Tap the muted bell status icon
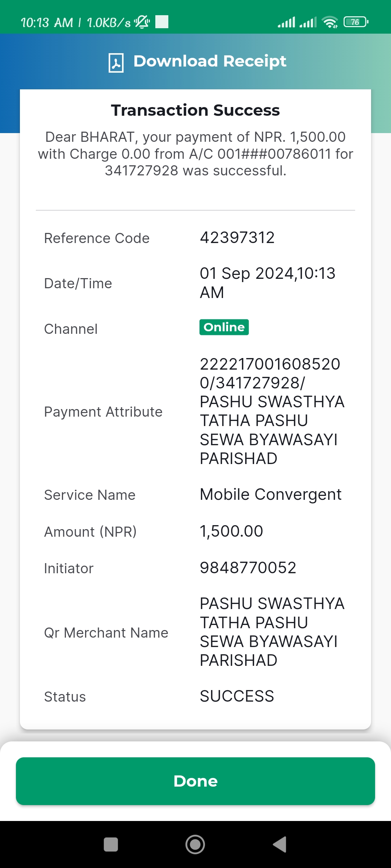This screenshot has height=868, width=391. (x=142, y=22)
